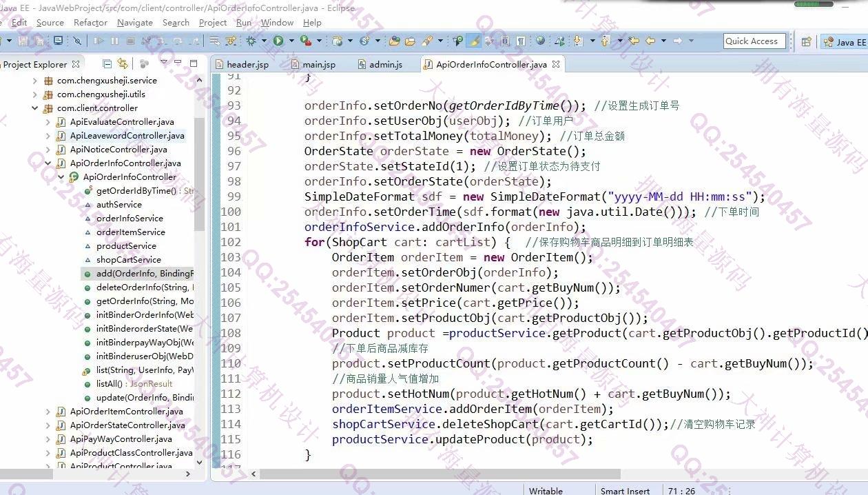Screen dimensions: 868x495
Task: Expand the com.chengxusheji.utils package
Action: click(35, 94)
